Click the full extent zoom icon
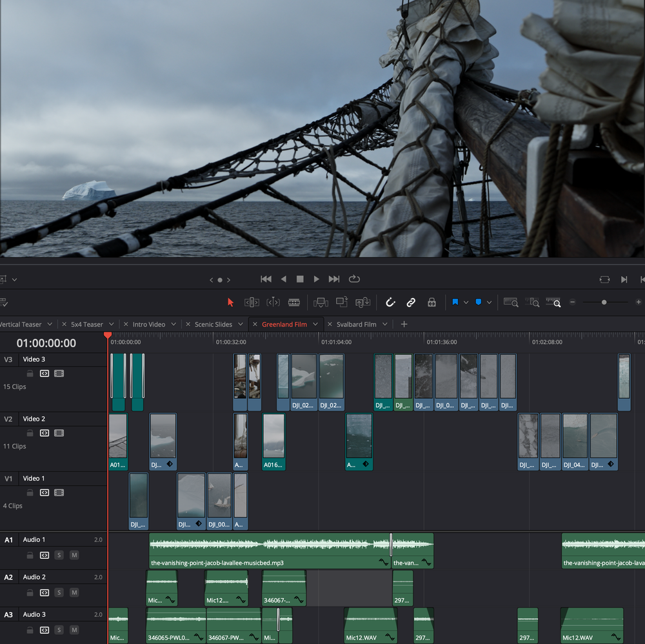Screen dimensions: 645x644 click(510, 302)
